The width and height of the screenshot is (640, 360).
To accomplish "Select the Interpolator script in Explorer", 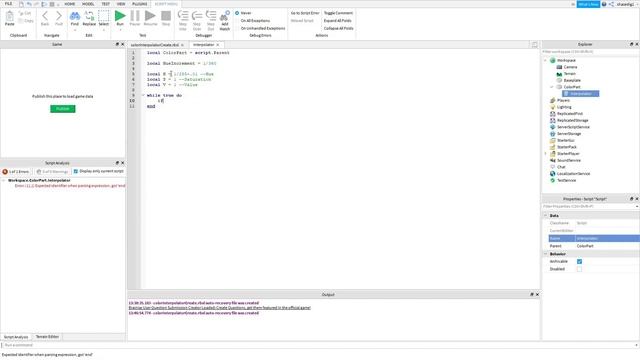I will click(581, 94).
